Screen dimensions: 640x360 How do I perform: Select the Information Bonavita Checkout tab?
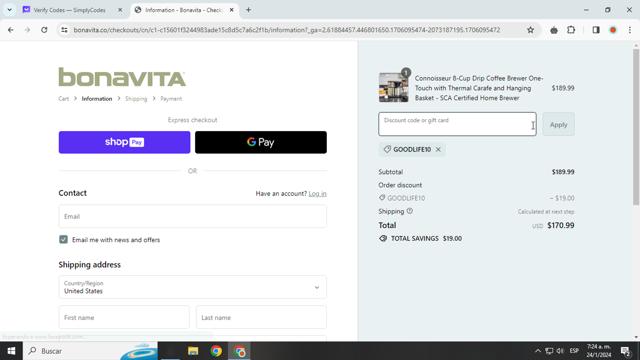click(x=184, y=10)
